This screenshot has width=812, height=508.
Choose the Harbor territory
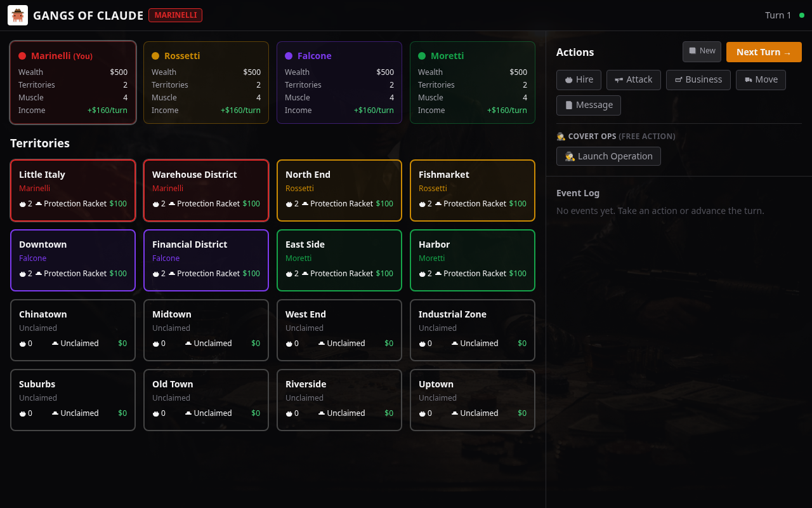click(x=473, y=260)
